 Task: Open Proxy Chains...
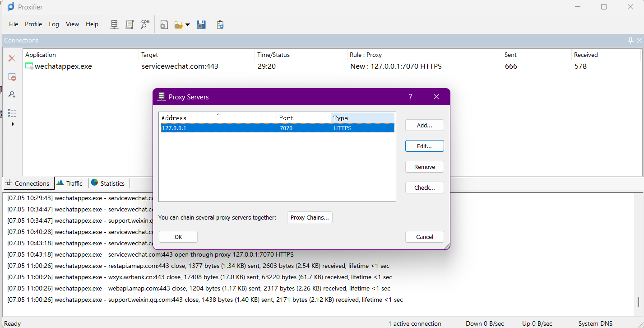pos(310,217)
